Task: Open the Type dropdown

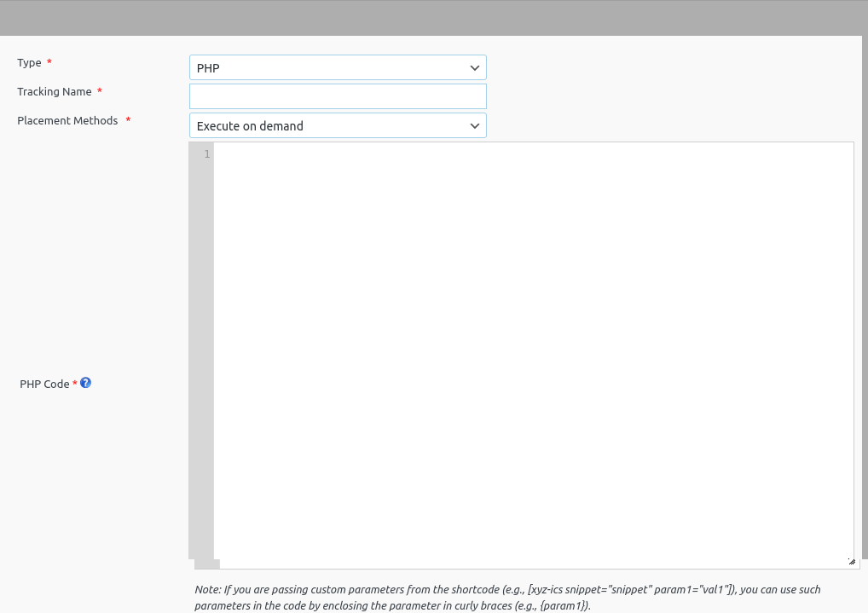Action: click(x=338, y=67)
